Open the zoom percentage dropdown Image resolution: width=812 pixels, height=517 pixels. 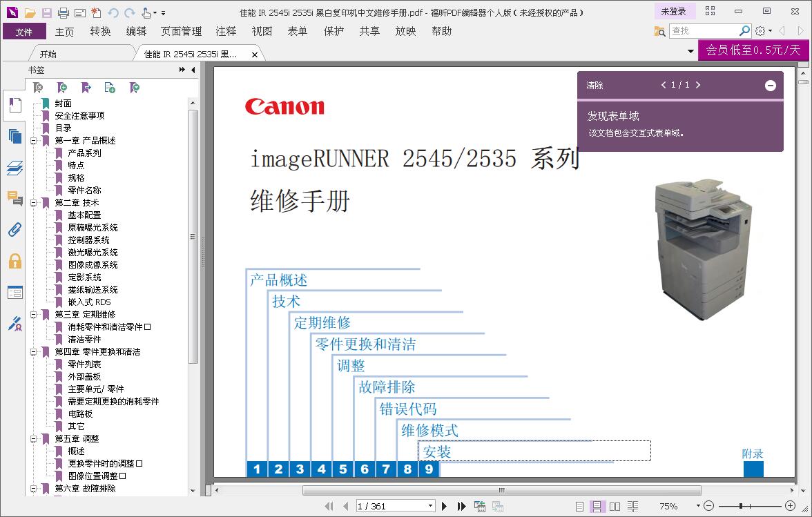[698, 506]
